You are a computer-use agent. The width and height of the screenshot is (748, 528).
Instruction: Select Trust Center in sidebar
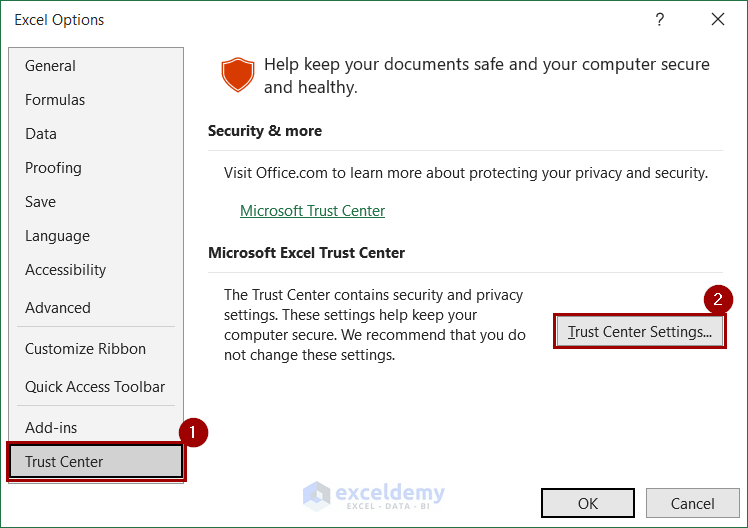[x=64, y=462]
